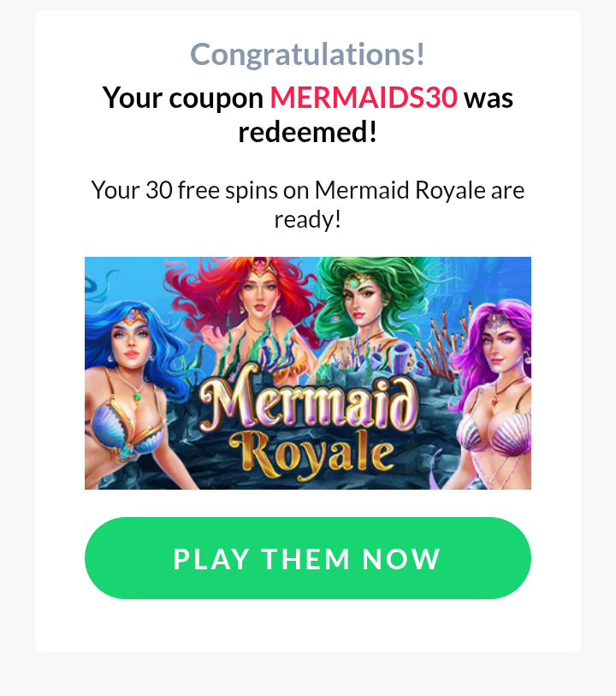616x696 pixels.
Task: Click the green PLAY THEM NOW button
Action: click(x=308, y=558)
